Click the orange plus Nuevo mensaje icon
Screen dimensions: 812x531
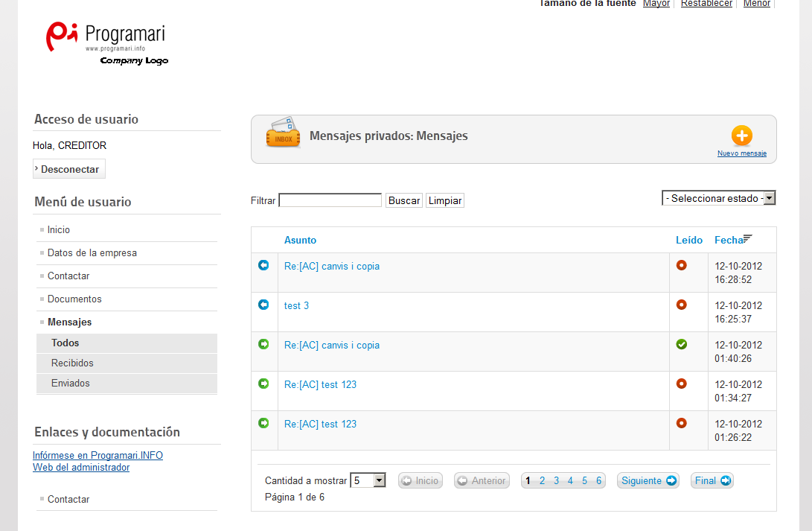pyautogui.click(x=741, y=136)
